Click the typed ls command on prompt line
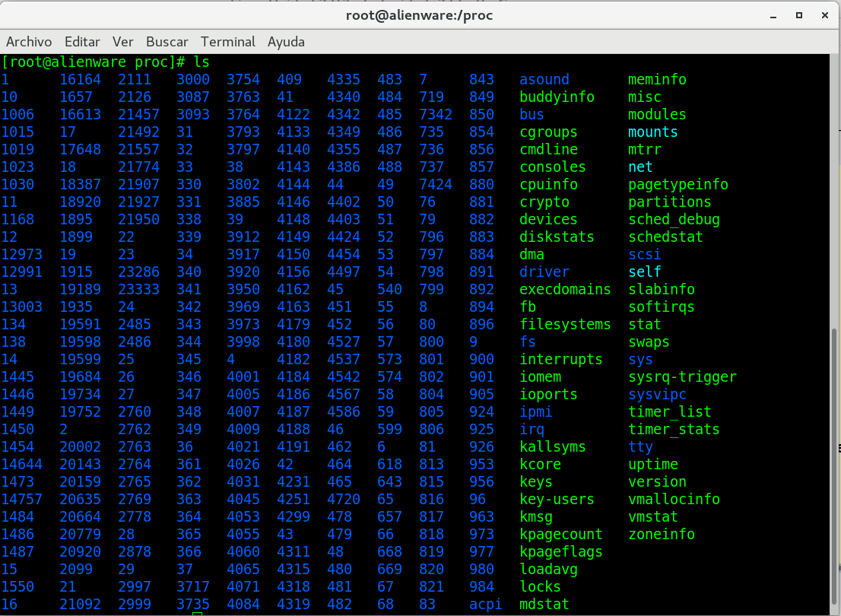Viewport: 841px width, 616px height. click(x=202, y=62)
